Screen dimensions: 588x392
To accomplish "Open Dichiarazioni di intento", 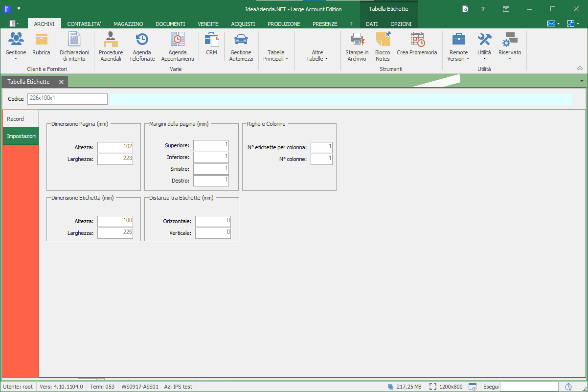I will point(74,46).
